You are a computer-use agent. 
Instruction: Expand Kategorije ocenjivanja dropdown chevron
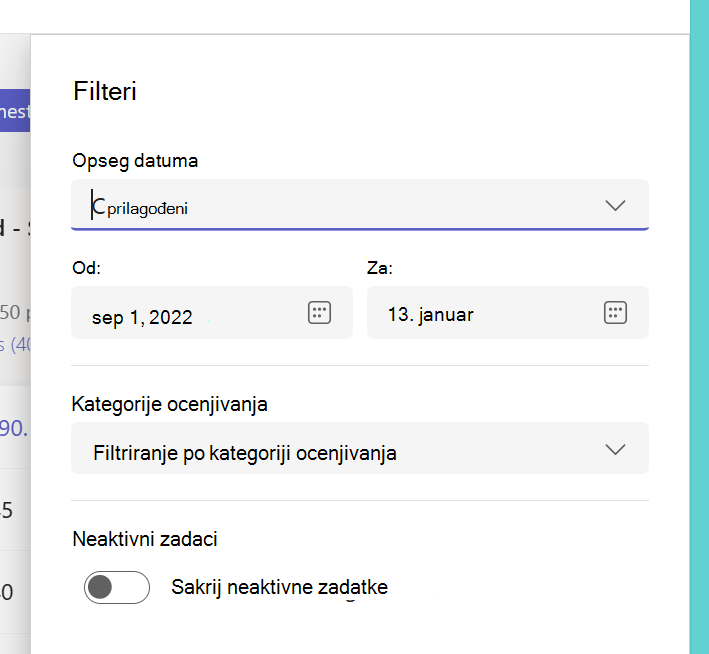tap(615, 449)
